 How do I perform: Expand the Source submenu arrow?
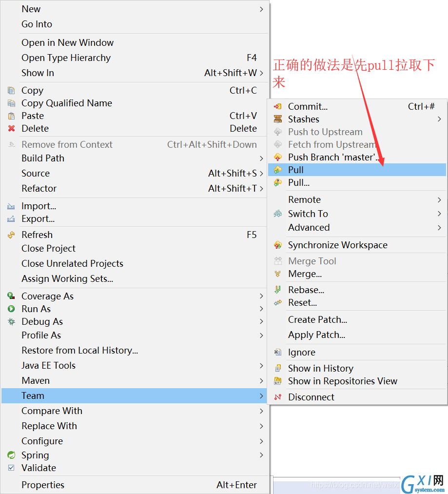pos(261,173)
